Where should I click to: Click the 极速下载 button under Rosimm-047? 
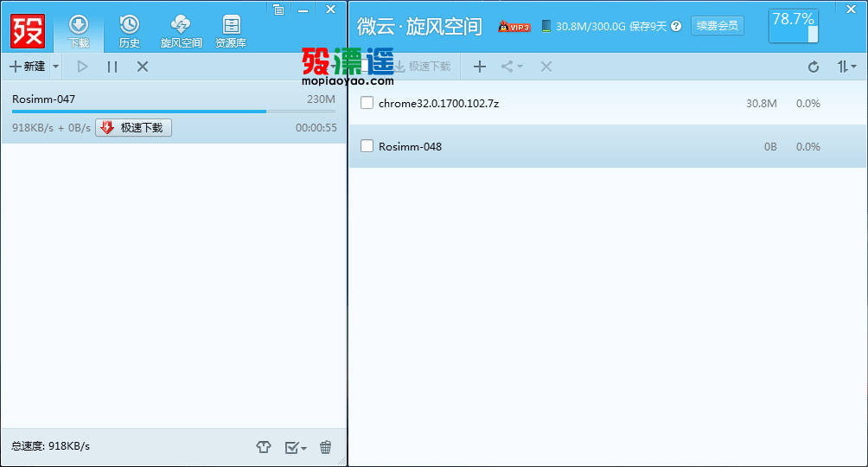[133, 127]
